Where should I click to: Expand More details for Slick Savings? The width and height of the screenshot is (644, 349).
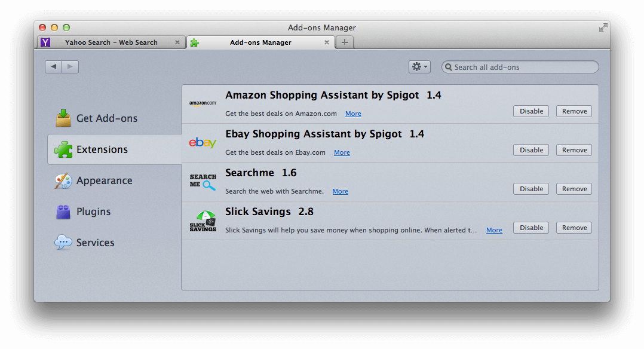(x=494, y=230)
